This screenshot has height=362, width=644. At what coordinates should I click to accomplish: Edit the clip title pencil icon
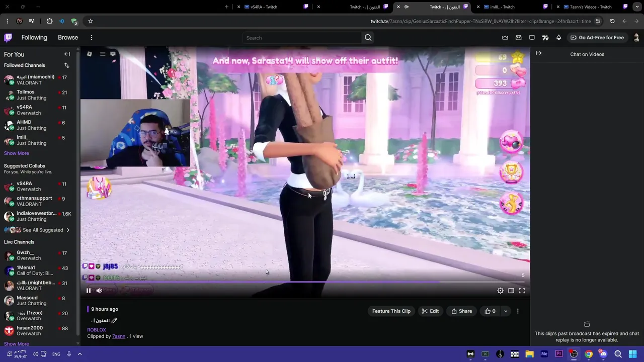pyautogui.click(x=114, y=320)
